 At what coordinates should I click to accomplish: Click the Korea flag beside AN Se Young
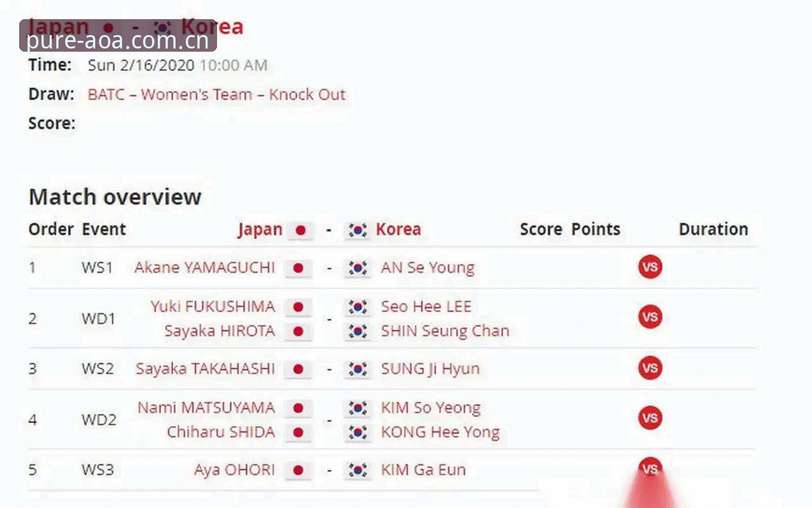pyautogui.click(x=358, y=268)
